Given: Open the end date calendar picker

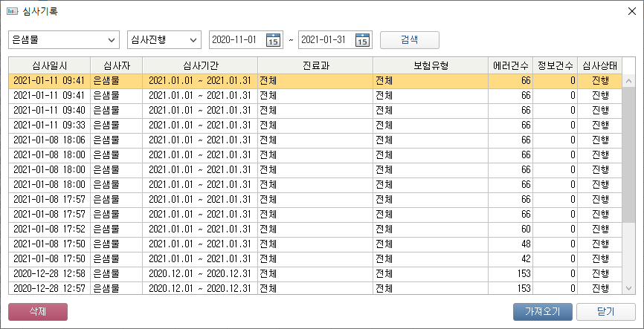Looking at the screenshot, I should [362, 40].
